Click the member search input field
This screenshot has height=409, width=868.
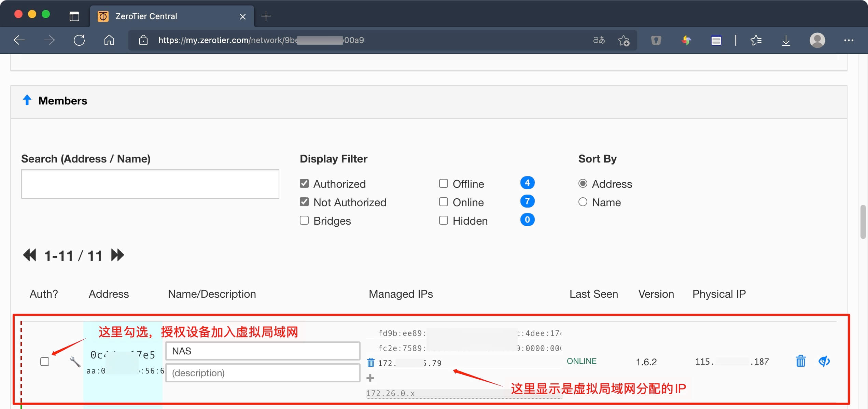pos(150,184)
